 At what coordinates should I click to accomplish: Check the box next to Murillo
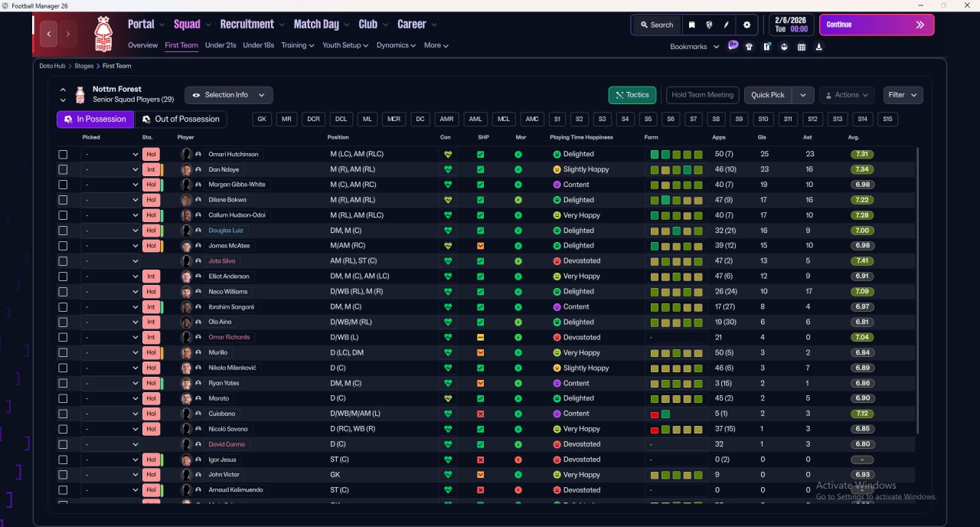click(63, 353)
